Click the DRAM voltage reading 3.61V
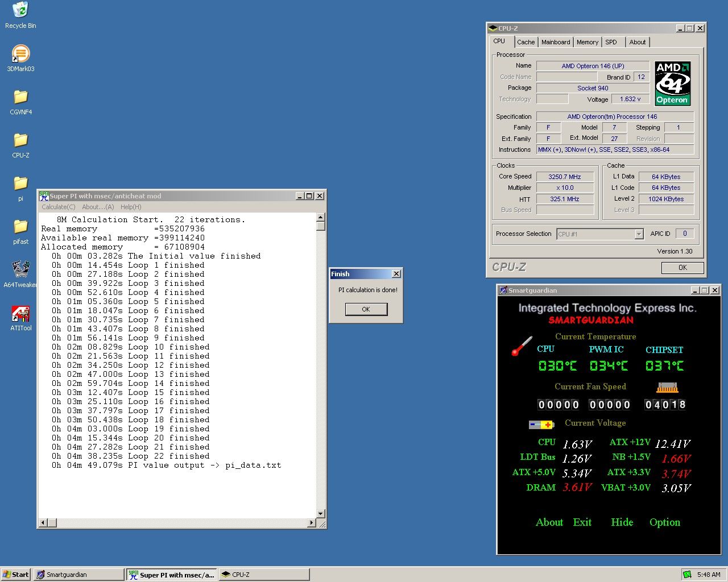Image resolution: width=728 pixels, height=582 pixels. point(577,488)
